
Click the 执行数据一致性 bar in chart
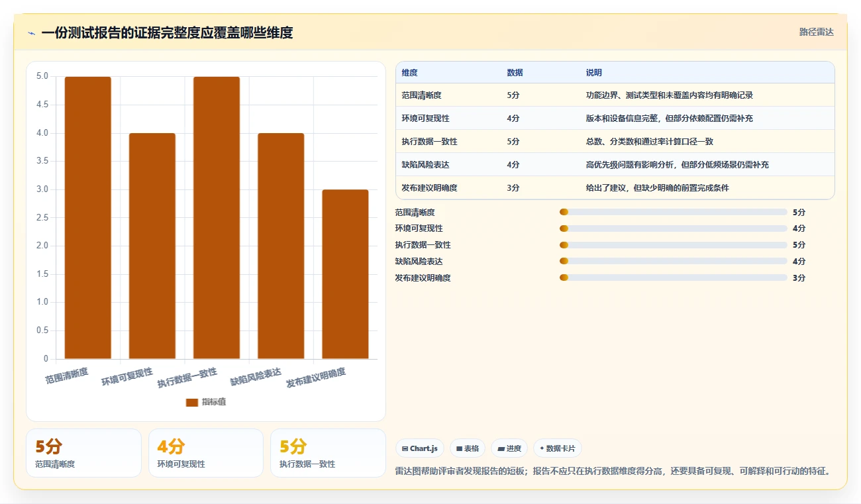tap(217, 218)
